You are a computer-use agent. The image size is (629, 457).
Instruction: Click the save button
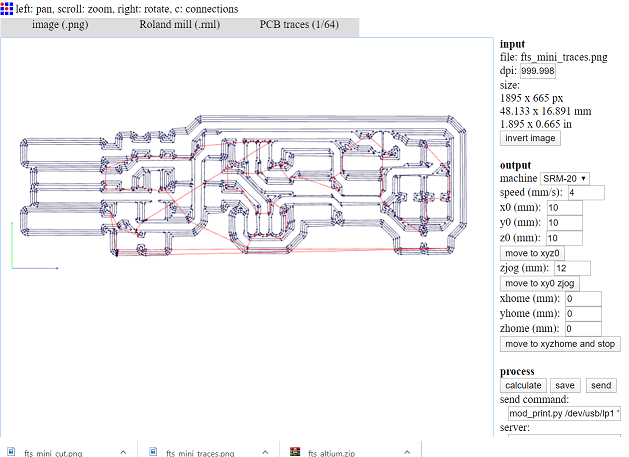(x=565, y=385)
